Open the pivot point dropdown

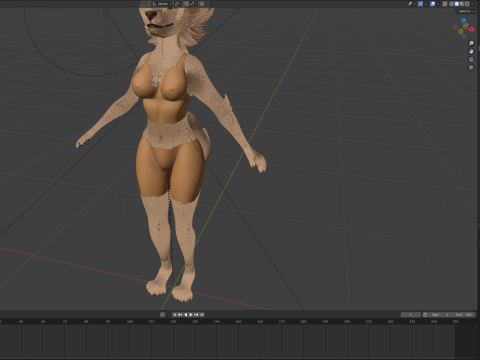[178, 4]
